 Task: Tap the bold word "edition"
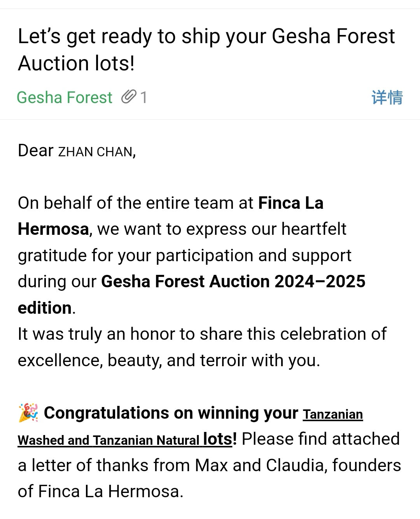click(x=45, y=308)
